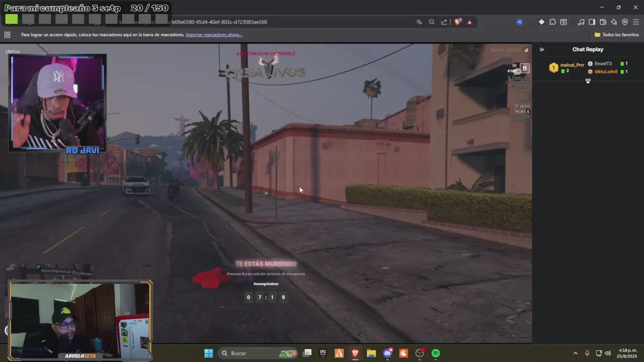
Task: Click the tab search window icon in toolbar
Action: (x=563, y=22)
